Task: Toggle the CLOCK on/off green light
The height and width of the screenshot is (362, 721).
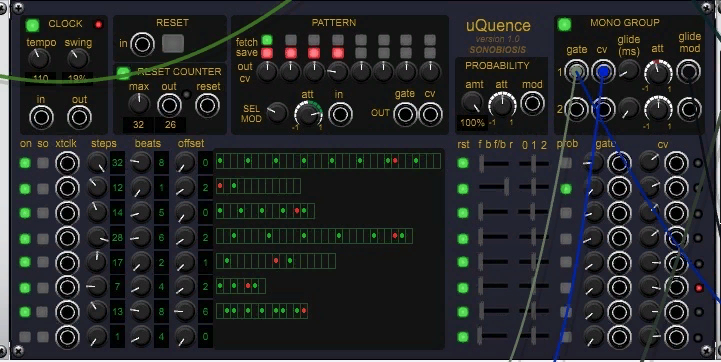Action: (x=32, y=25)
